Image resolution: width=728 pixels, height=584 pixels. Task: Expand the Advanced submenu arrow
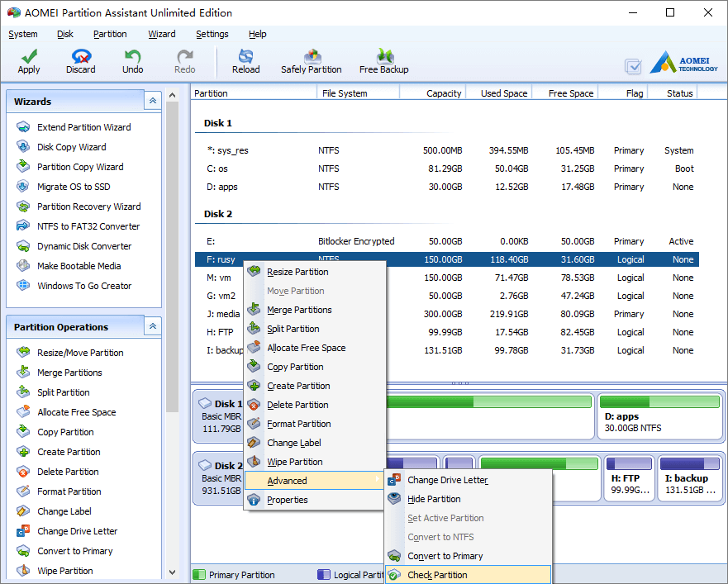[379, 480]
